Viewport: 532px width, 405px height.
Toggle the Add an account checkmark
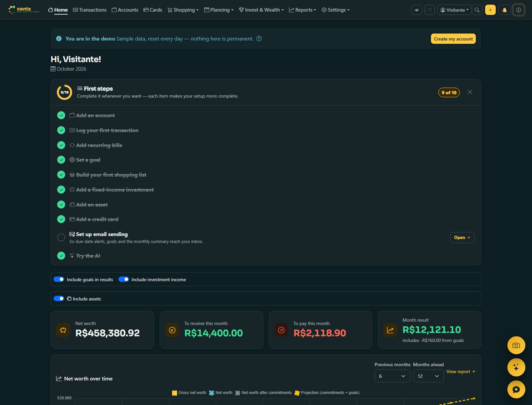click(x=61, y=116)
